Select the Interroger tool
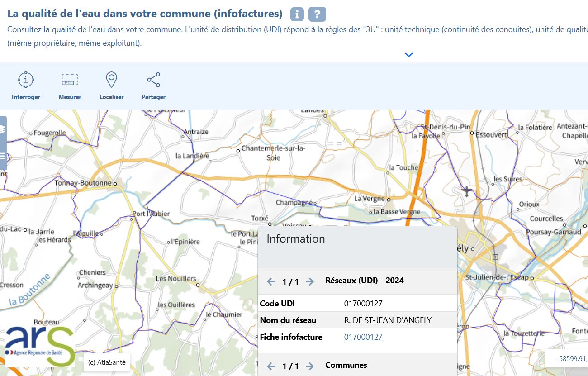Image resolution: width=588 pixels, height=376 pixels. (26, 86)
